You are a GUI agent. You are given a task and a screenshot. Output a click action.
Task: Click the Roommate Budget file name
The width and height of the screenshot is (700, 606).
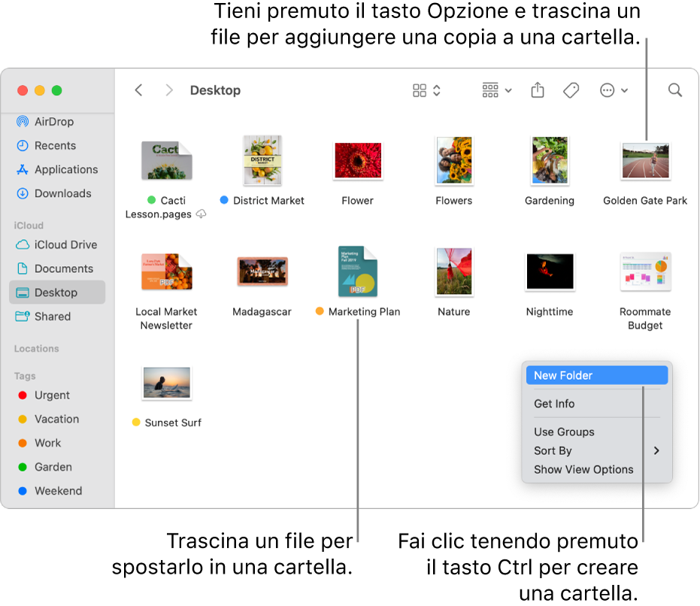tap(645, 318)
